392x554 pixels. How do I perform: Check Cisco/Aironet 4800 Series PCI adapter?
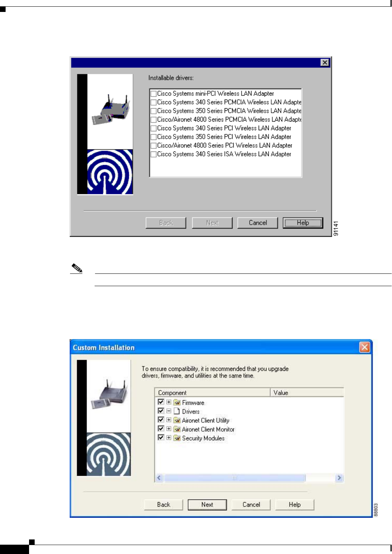pyautogui.click(x=153, y=145)
